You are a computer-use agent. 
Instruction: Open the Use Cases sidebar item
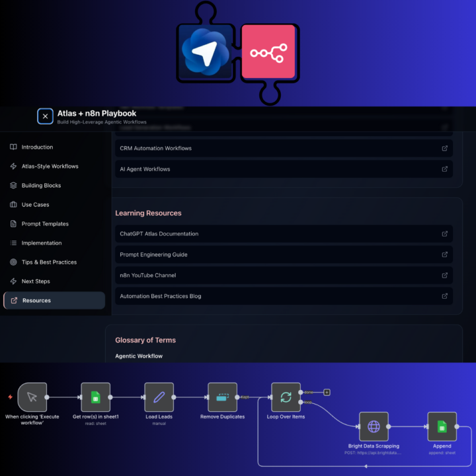point(35,205)
